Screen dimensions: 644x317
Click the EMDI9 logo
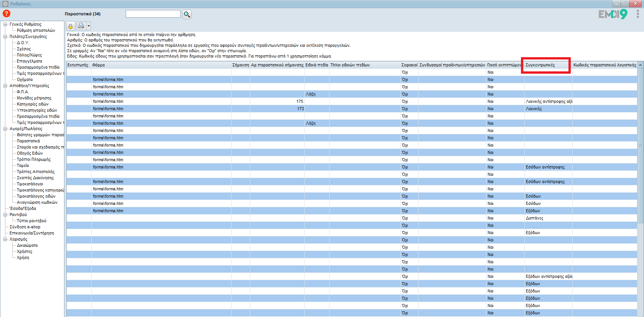(x=613, y=14)
